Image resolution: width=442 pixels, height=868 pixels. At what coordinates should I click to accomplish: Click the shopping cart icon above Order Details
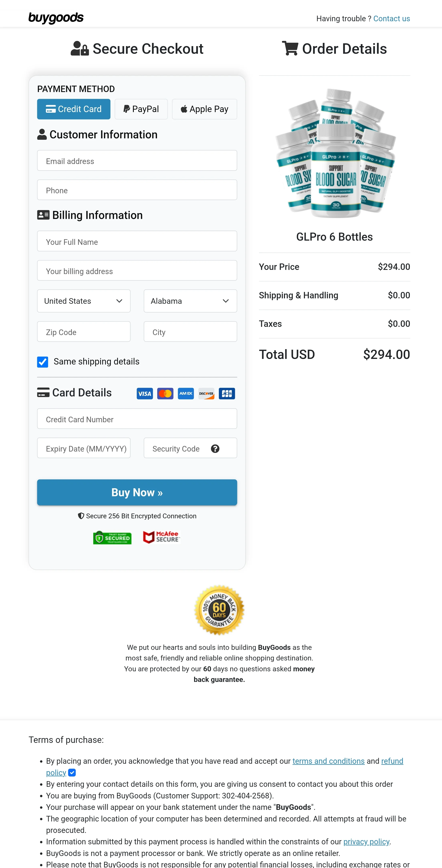tap(290, 48)
